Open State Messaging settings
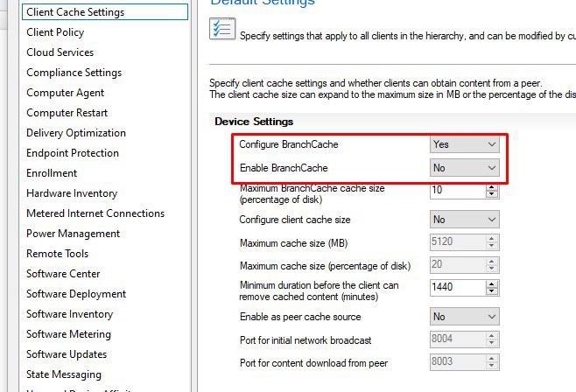 [x=64, y=374]
